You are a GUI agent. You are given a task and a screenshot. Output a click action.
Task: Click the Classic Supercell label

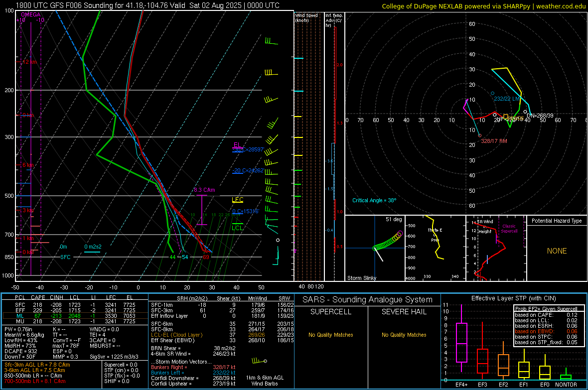pos(509,229)
